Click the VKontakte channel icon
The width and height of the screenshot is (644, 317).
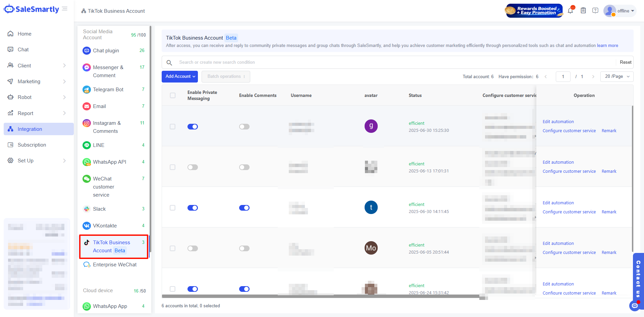click(x=87, y=226)
